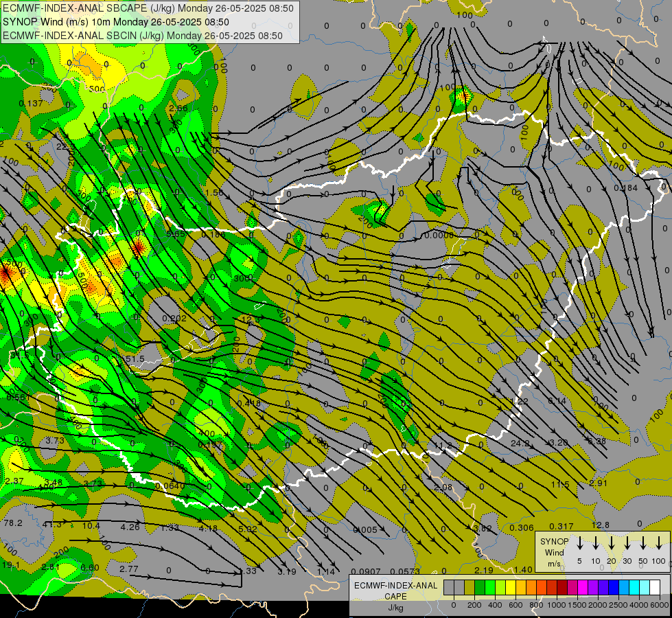The width and height of the screenshot is (672, 618).
Task: Click map value '6.38'
Action: point(596,441)
